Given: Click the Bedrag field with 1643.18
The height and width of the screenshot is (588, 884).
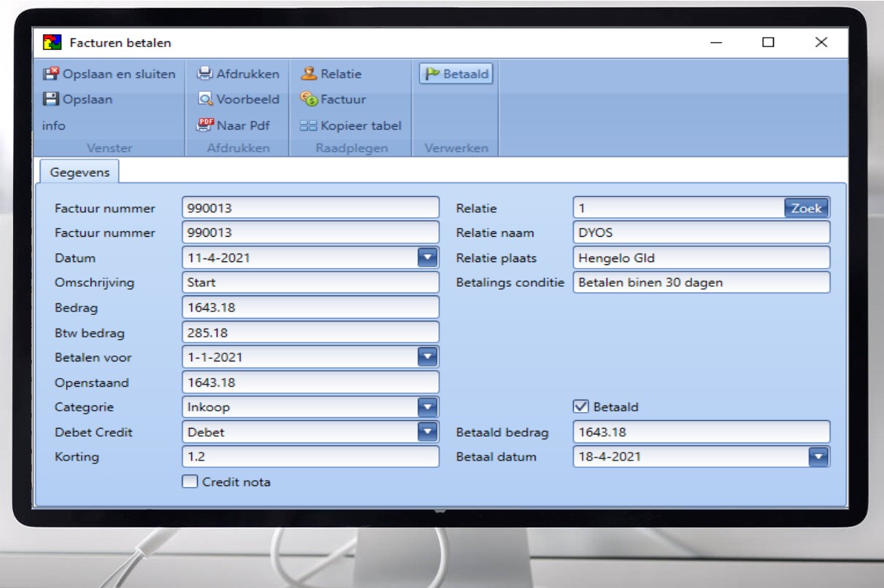Looking at the screenshot, I should coord(311,308).
